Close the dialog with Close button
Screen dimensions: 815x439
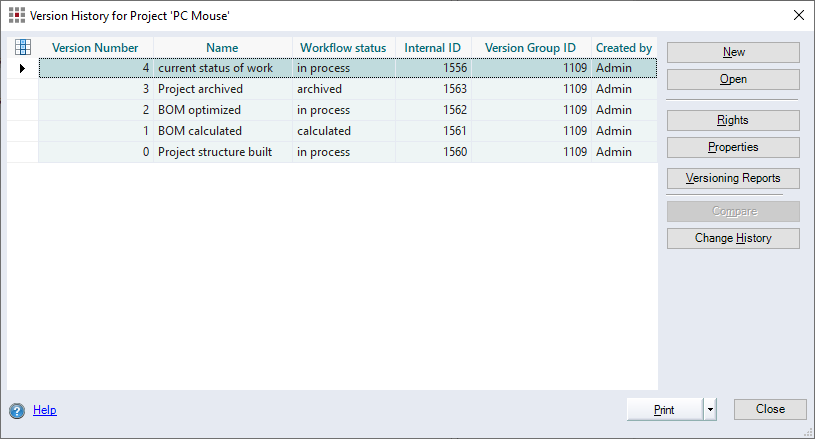(769, 409)
